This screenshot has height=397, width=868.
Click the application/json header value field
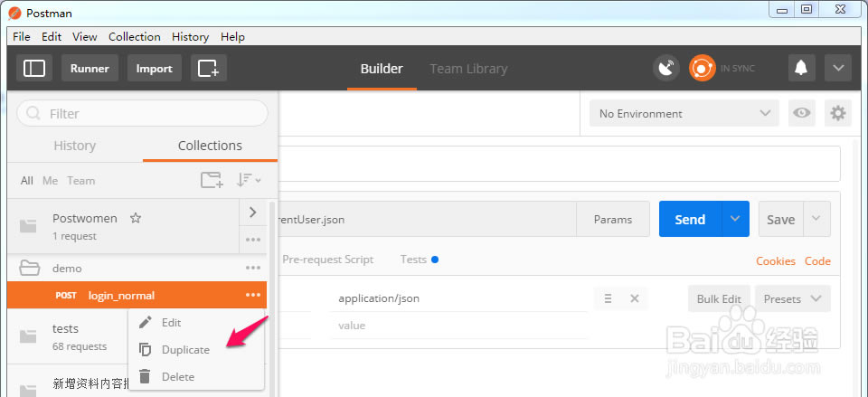(x=458, y=298)
